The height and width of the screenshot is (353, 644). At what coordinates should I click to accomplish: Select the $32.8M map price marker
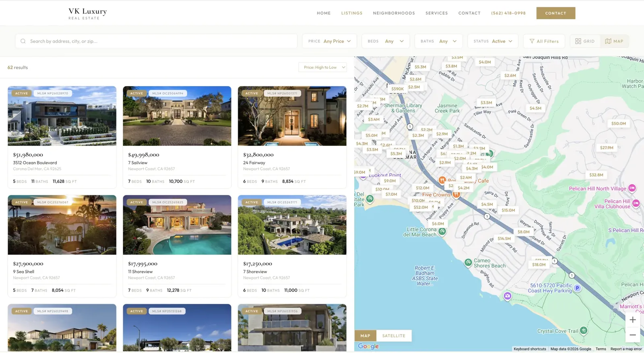coord(596,175)
